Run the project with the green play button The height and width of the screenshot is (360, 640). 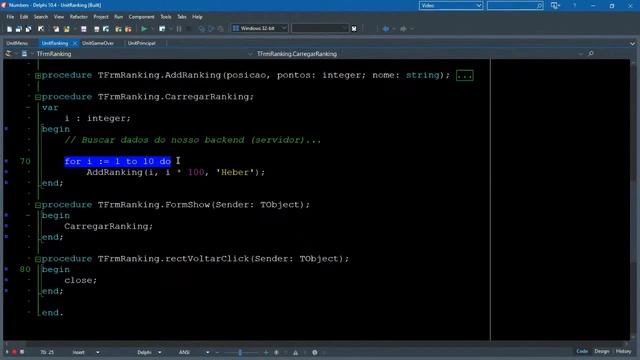144,29
